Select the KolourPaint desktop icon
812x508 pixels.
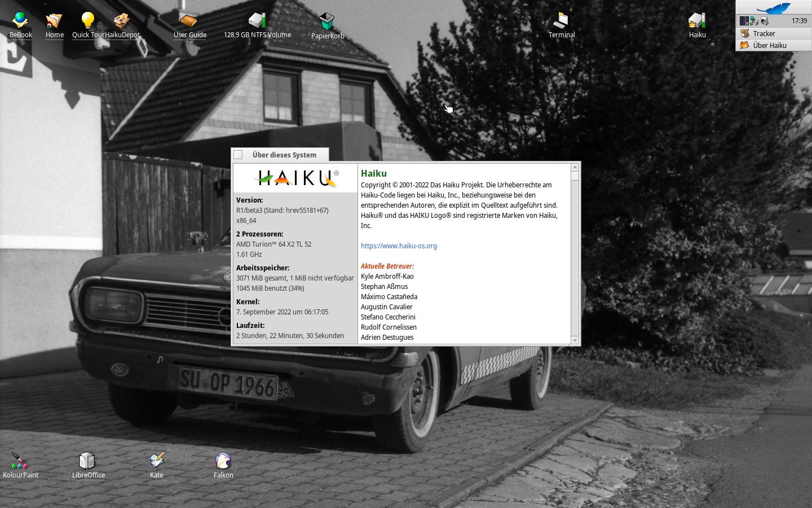20,461
